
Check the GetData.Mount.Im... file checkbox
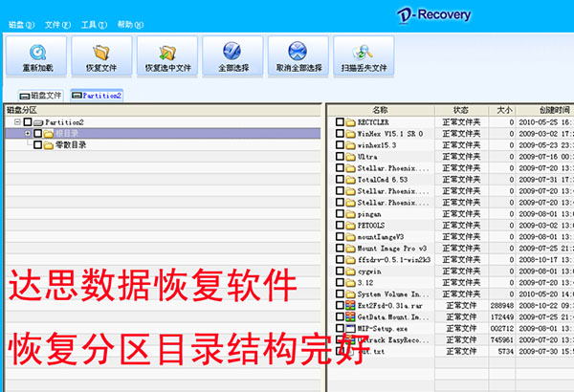tap(340, 316)
